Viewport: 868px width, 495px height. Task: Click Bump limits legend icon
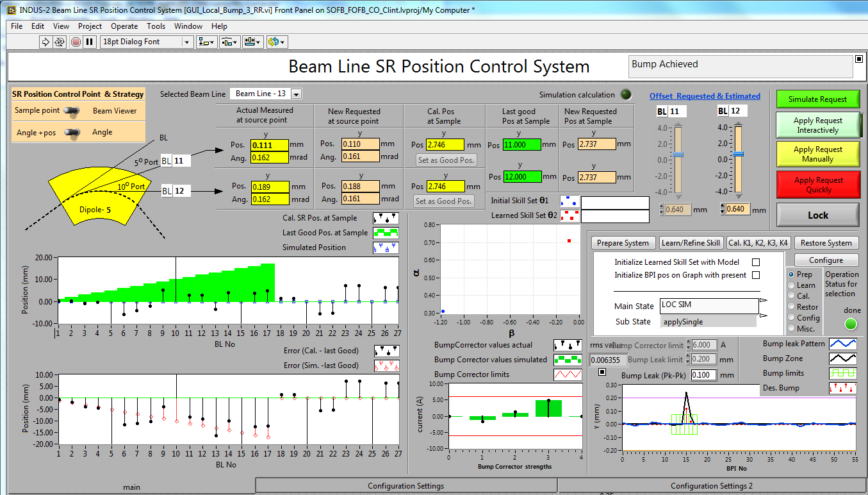pos(843,373)
